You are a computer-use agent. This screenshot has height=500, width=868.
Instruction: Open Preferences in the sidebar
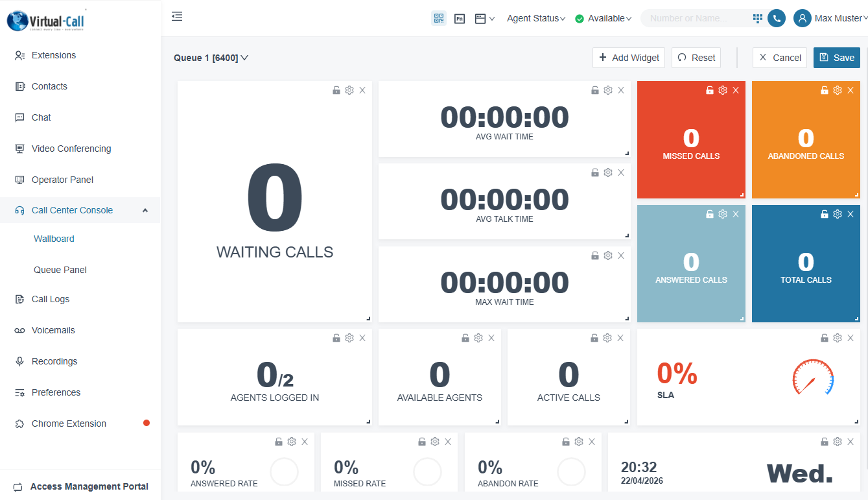point(80,392)
